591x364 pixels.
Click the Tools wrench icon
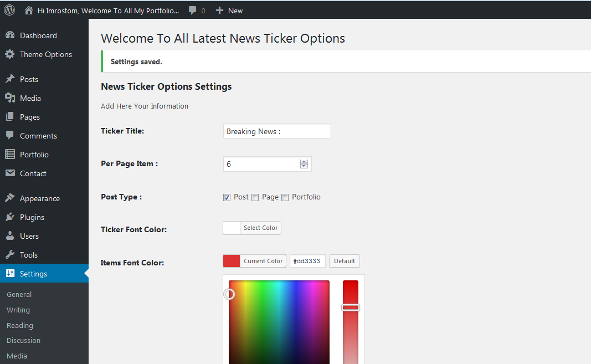[10, 255]
